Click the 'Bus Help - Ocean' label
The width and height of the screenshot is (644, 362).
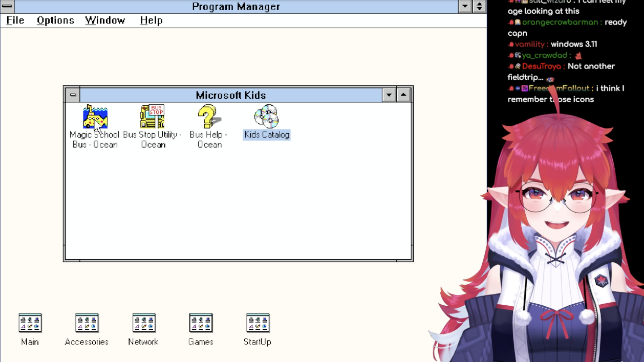pos(209,140)
